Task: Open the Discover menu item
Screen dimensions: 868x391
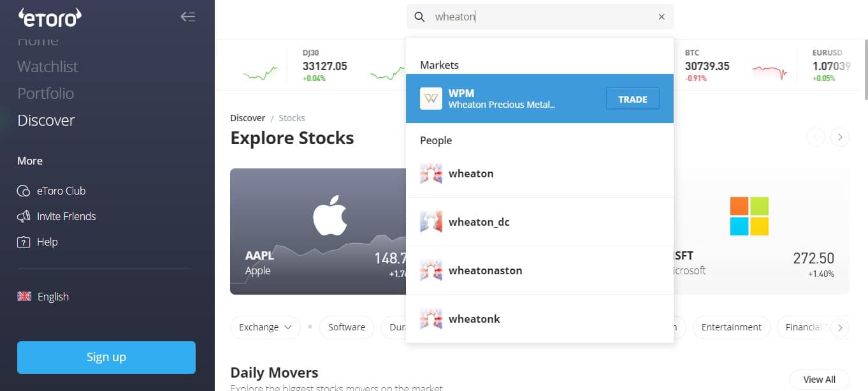Action: [x=46, y=120]
